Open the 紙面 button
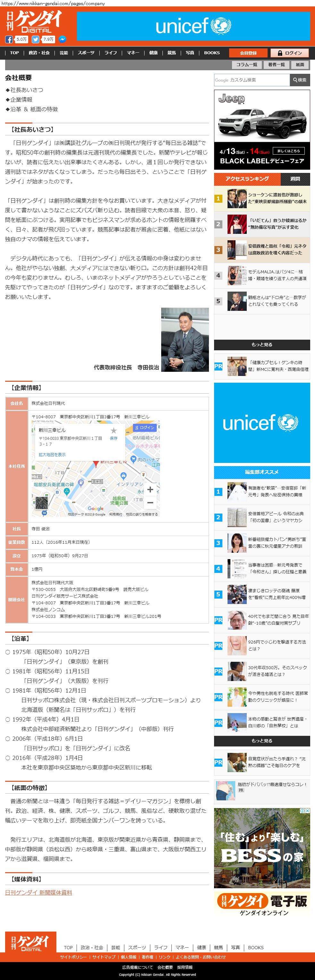This screenshot has height=980, width=315. [300, 65]
